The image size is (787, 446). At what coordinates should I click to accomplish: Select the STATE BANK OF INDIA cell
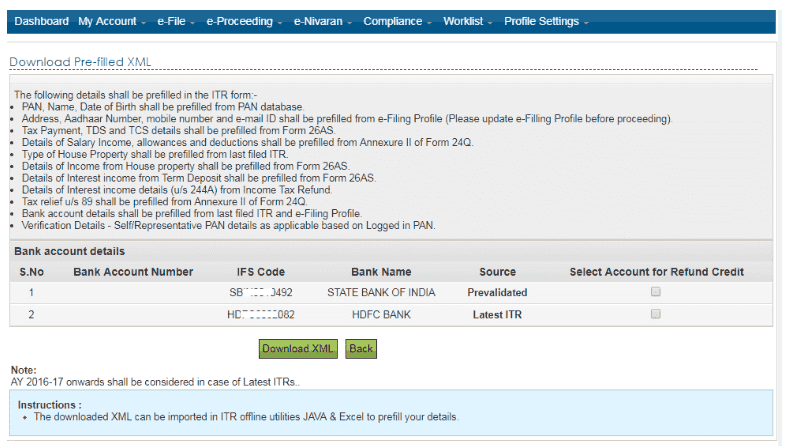tap(381, 293)
